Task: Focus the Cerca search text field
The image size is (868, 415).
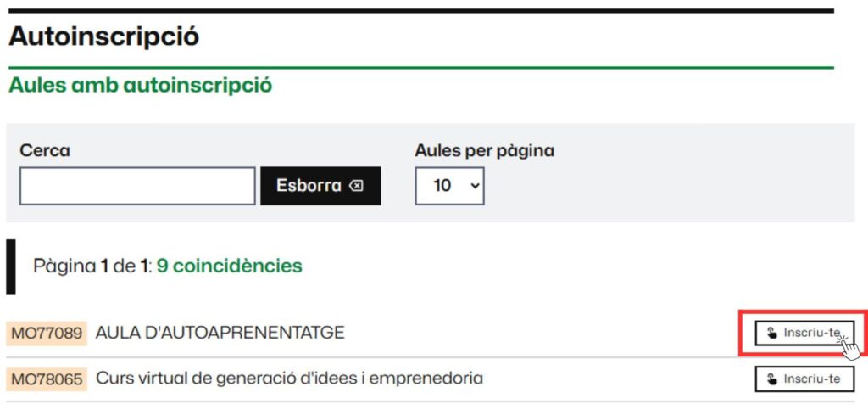Action: tap(137, 186)
